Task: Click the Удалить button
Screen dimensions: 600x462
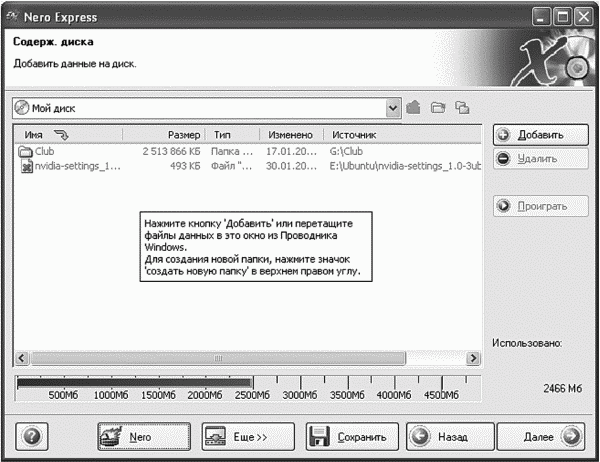Action: point(541,158)
